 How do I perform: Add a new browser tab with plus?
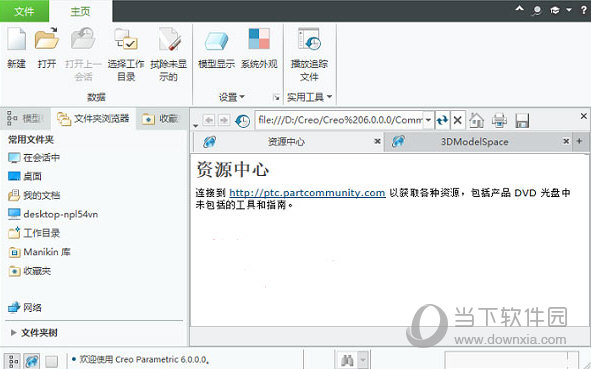[x=580, y=141]
